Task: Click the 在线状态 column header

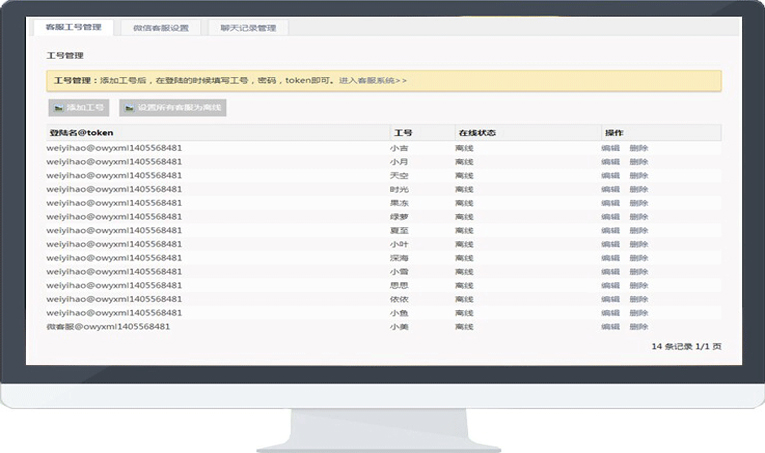Action: tap(477, 133)
